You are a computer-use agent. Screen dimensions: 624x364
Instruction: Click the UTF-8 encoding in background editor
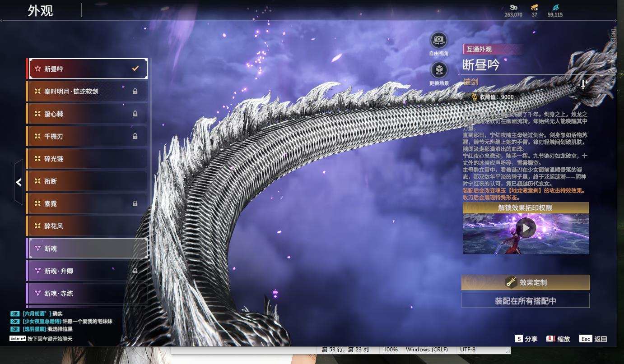click(467, 350)
